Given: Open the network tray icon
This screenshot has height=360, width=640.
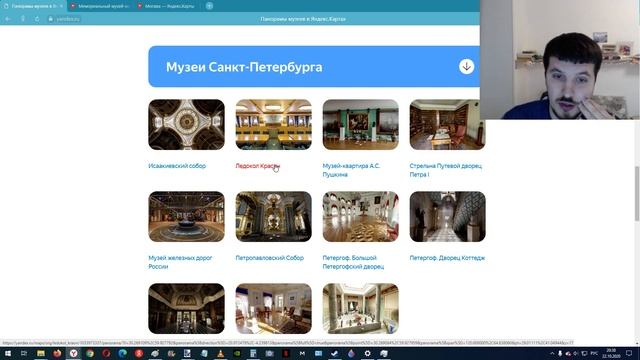Looking at the screenshot, I should pyautogui.click(x=584, y=353).
